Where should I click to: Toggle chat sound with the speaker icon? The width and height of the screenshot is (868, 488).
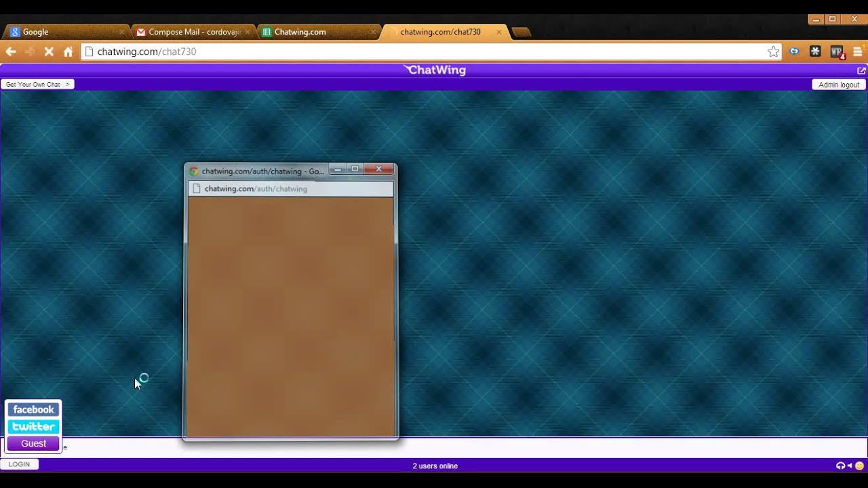point(850,466)
